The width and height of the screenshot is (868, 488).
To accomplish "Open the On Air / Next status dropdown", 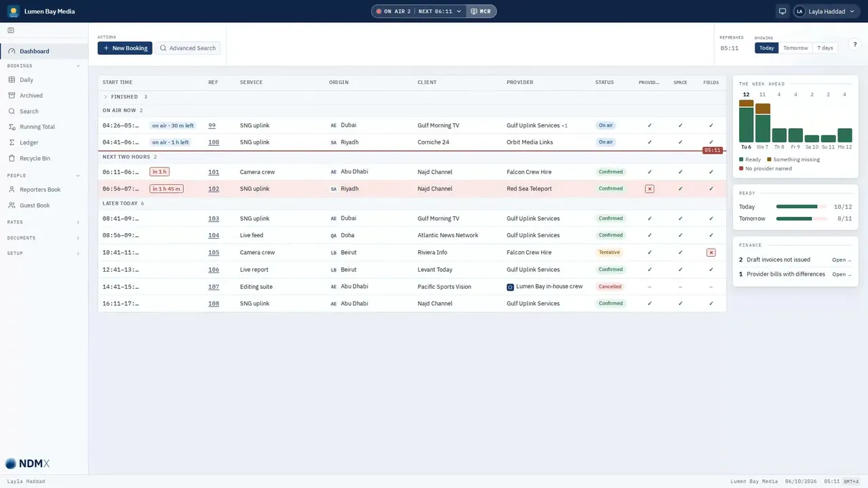I will [419, 12].
